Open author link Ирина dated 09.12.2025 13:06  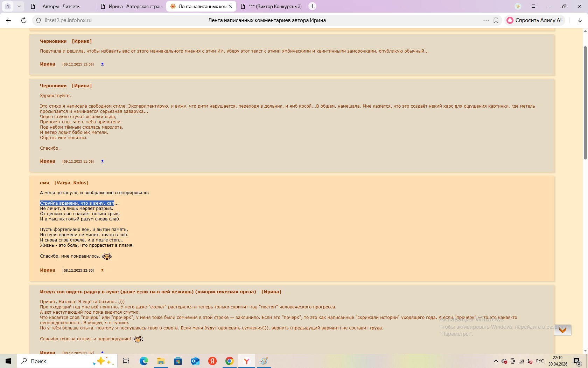pyautogui.click(x=48, y=64)
